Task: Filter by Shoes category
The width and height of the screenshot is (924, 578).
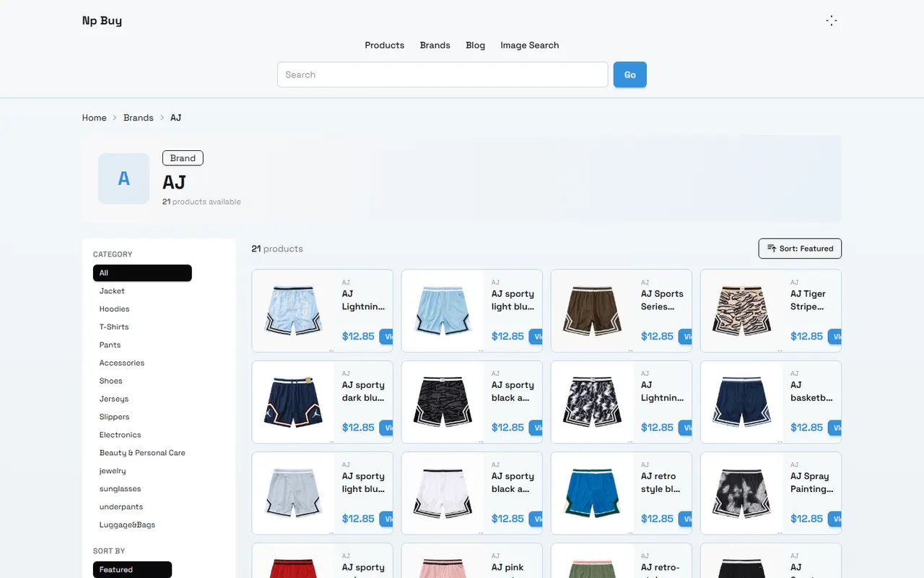Action: pos(111,381)
